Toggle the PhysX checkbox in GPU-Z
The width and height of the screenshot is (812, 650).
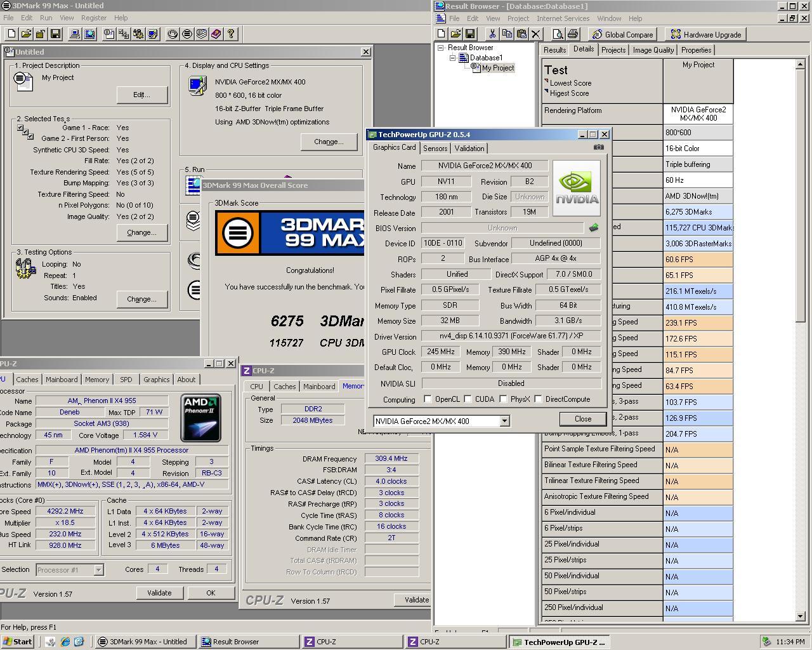(x=503, y=399)
